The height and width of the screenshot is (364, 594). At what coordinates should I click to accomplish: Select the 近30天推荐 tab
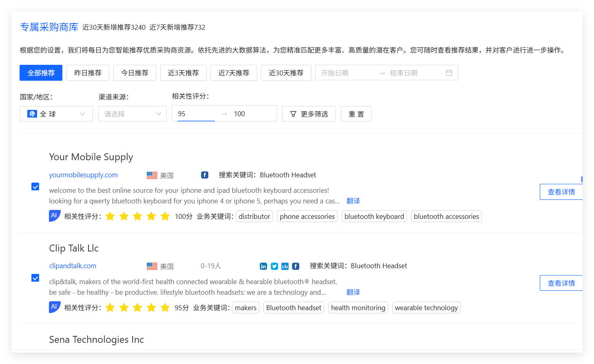[286, 73]
